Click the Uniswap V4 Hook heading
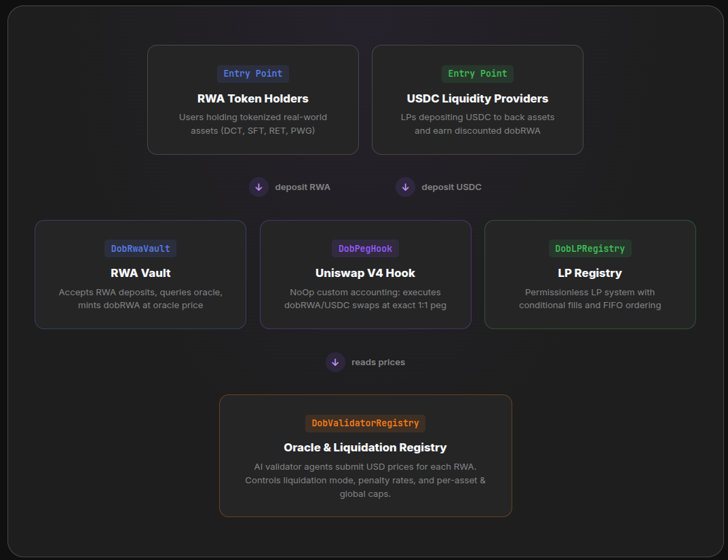 pyautogui.click(x=365, y=273)
